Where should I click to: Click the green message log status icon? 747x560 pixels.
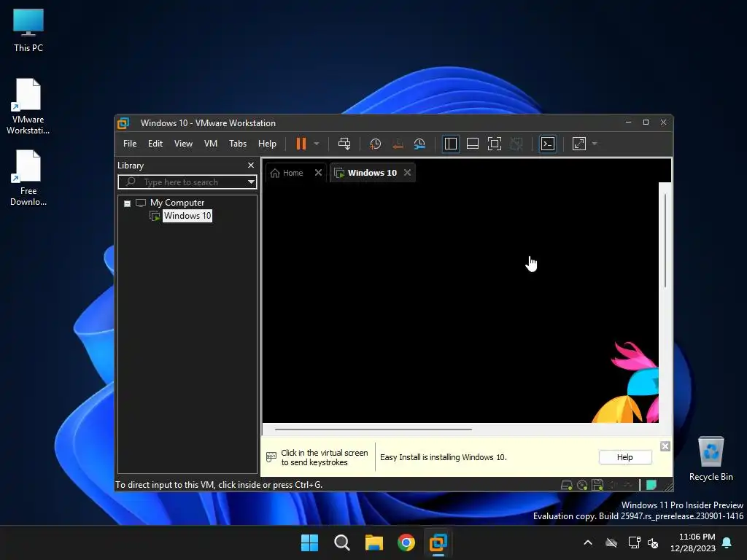tap(651, 485)
